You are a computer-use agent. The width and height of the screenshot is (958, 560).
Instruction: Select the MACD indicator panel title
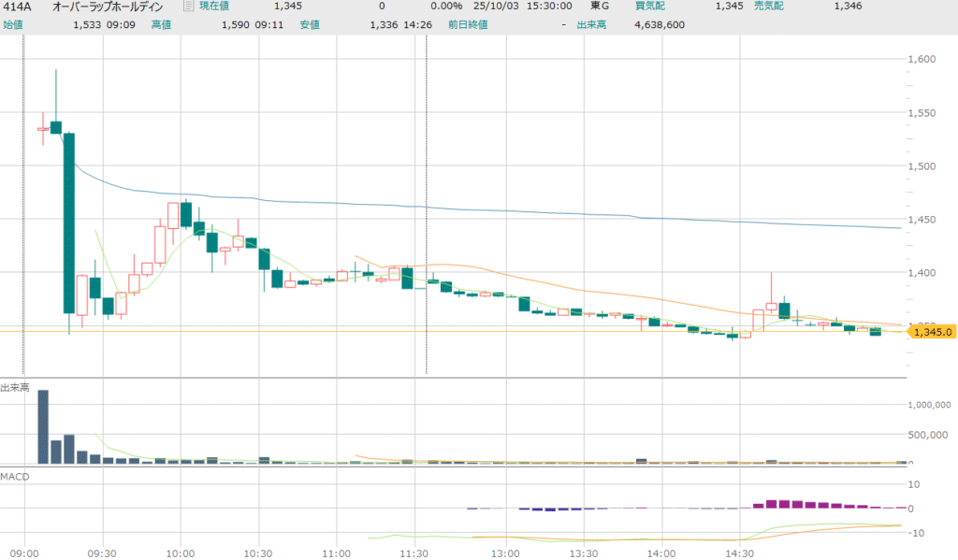[14, 478]
